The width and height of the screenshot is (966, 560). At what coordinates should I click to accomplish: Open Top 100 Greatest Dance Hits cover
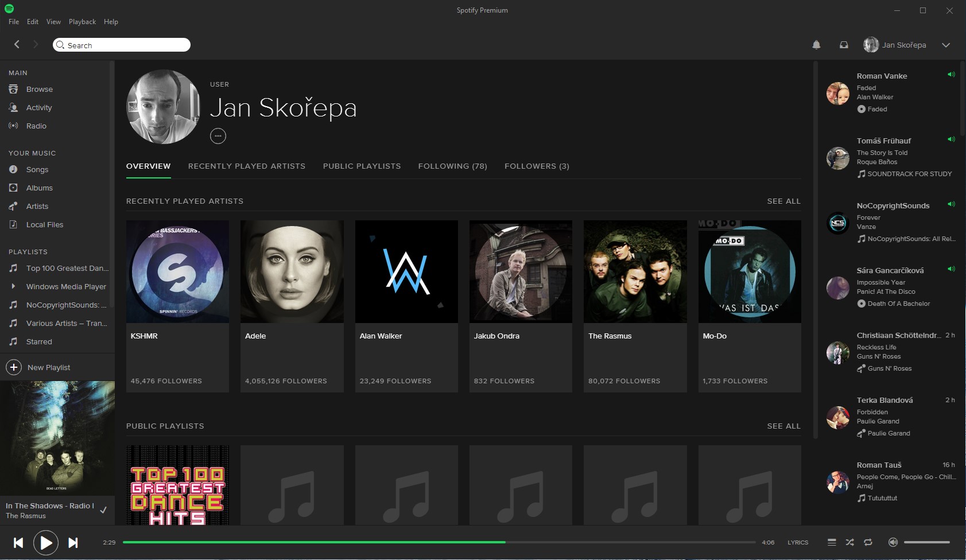pos(177,485)
